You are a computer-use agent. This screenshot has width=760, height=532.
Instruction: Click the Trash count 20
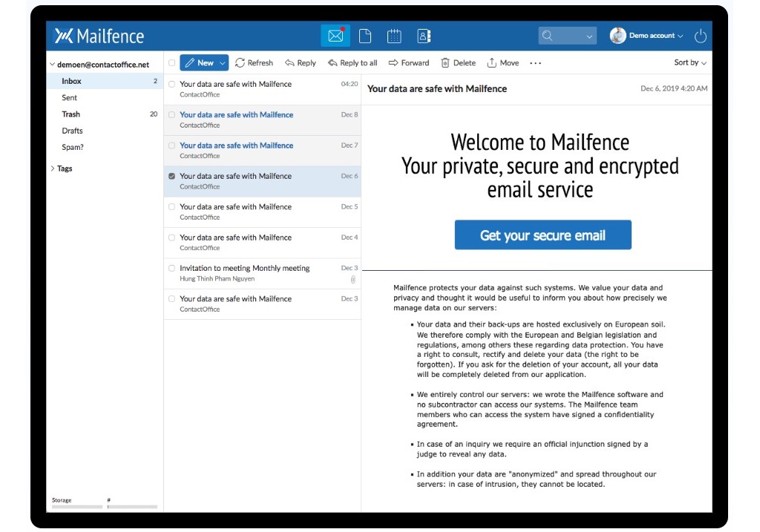pyautogui.click(x=154, y=114)
